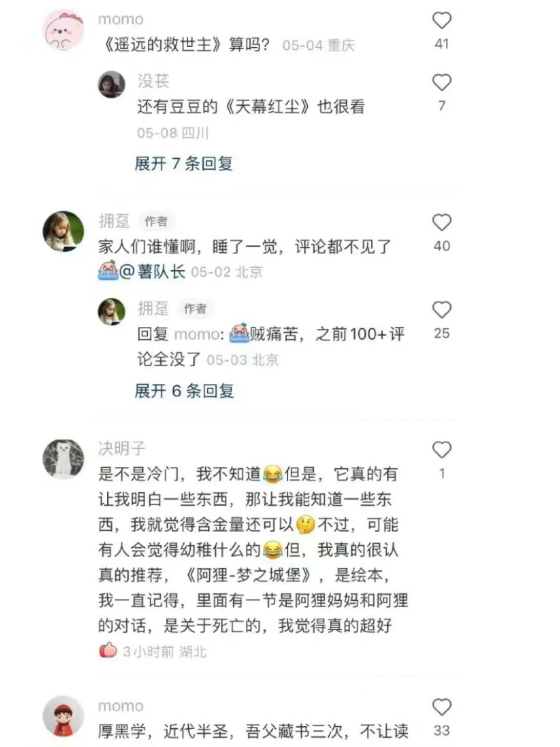
Task: Expand the 7 replies under momo's comment
Action: click(184, 163)
